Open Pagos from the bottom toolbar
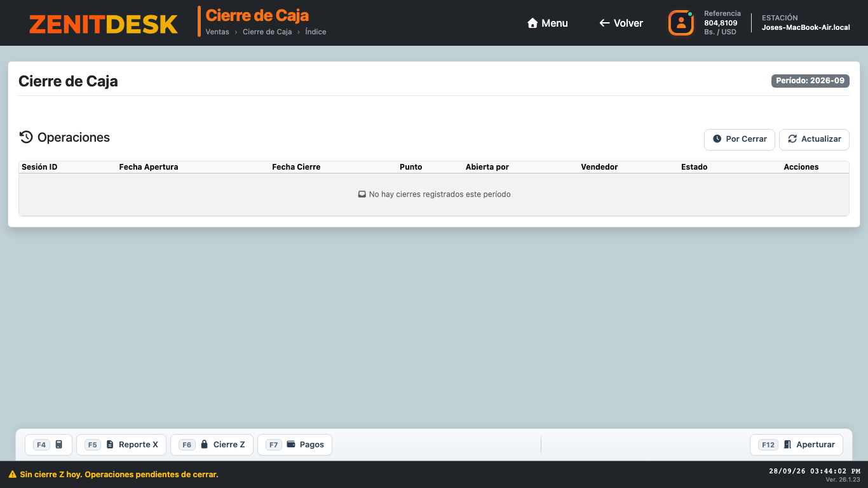This screenshot has height=488, width=868. 295,445
